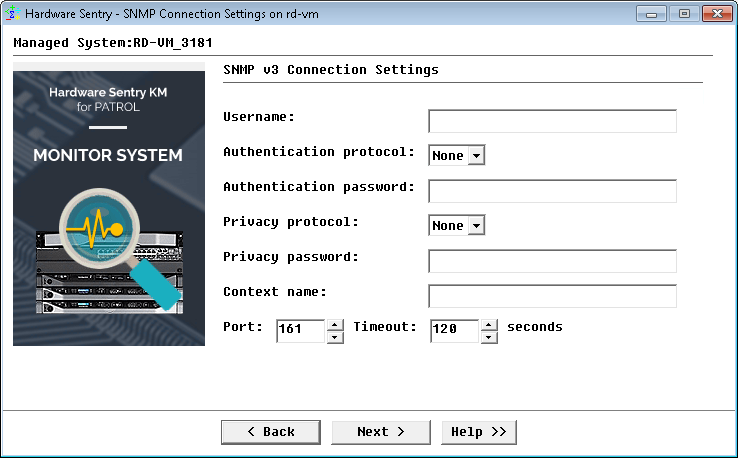Click the 'Authentication protocol:' label
This screenshot has height=458, width=738.
tap(319, 152)
